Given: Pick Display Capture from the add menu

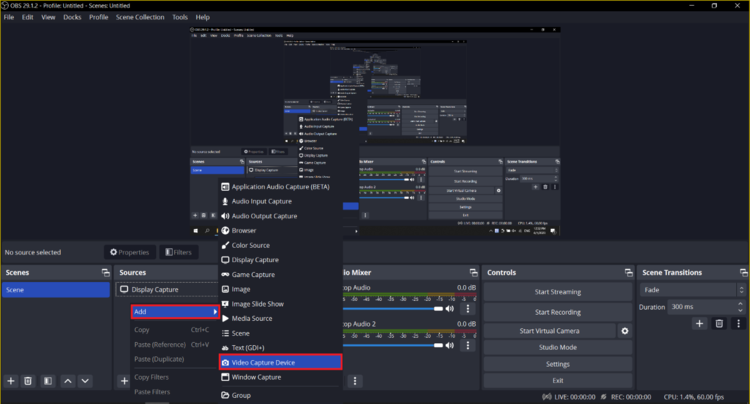Looking at the screenshot, I should pos(280,260).
